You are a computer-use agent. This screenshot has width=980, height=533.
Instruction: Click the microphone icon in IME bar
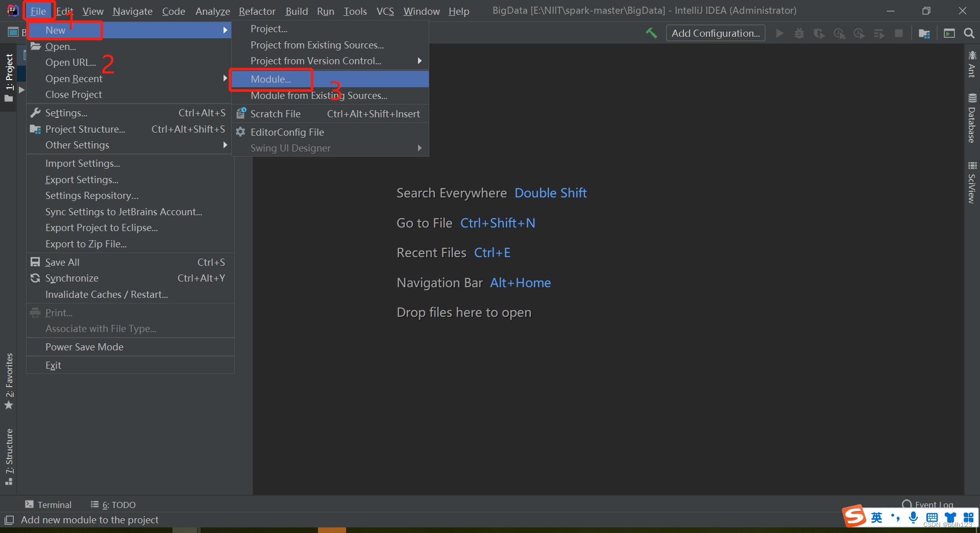click(x=913, y=518)
